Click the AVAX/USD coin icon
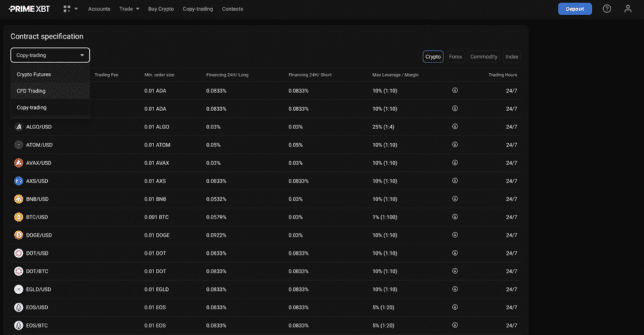The height and width of the screenshot is (335, 644). pyautogui.click(x=18, y=163)
